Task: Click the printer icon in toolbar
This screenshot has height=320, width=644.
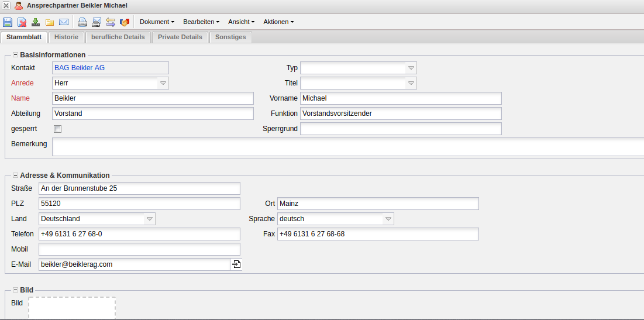Action: (x=82, y=22)
